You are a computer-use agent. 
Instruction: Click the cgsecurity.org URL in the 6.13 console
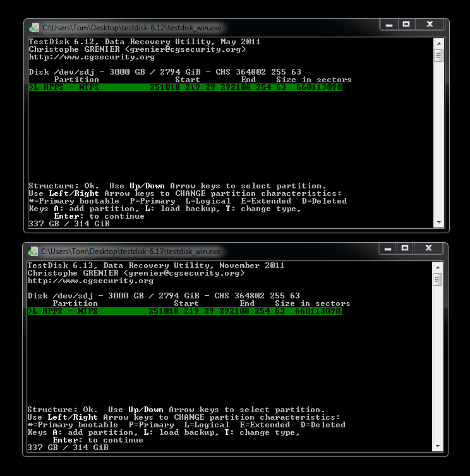pyautogui.click(x=92, y=281)
